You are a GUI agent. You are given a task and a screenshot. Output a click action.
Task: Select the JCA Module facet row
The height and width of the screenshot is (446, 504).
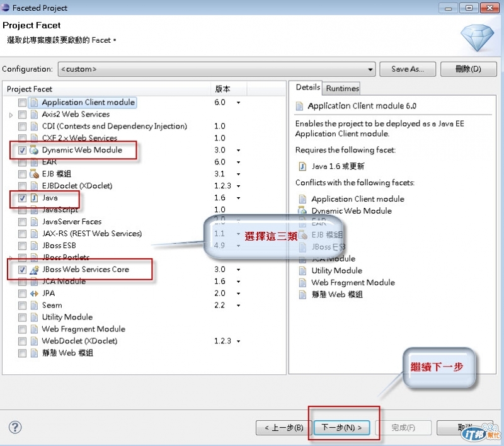[64, 282]
